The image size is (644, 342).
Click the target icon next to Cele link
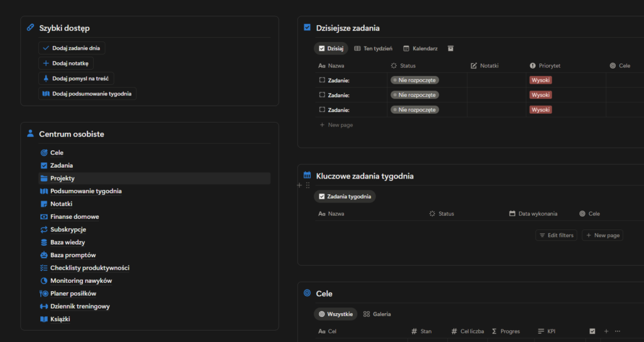coord(44,153)
